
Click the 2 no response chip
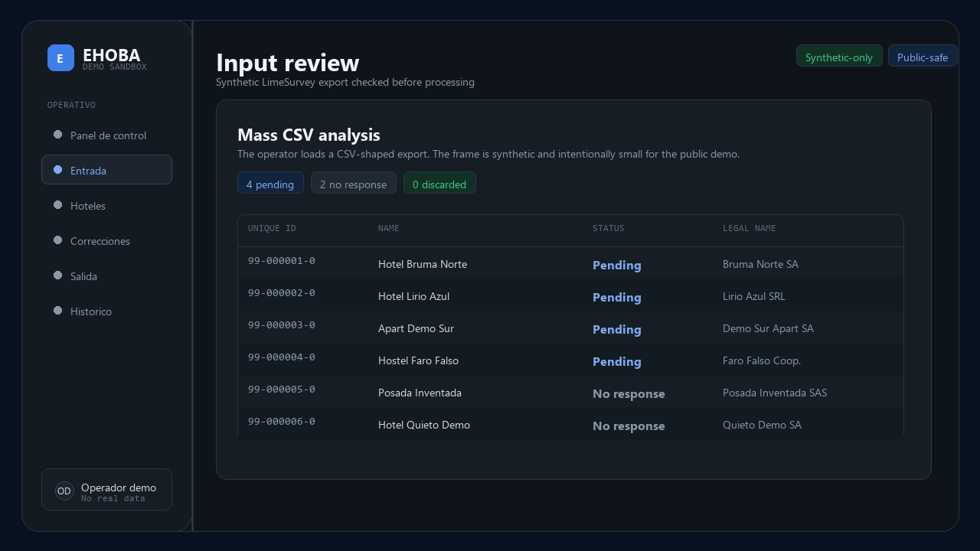click(354, 183)
